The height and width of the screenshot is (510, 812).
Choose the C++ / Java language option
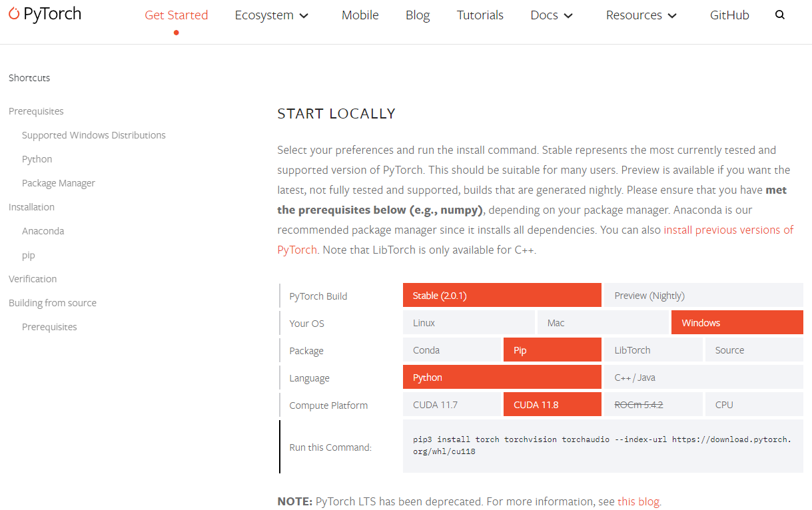(703, 378)
